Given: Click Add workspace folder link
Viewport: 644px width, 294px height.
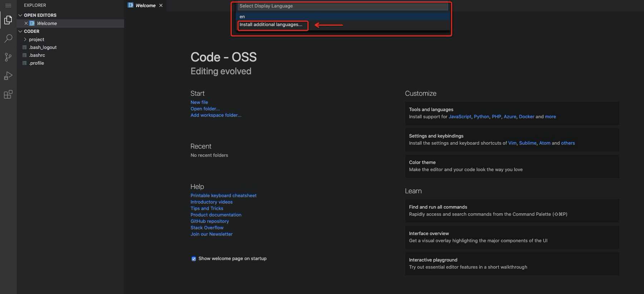Looking at the screenshot, I should 216,115.
